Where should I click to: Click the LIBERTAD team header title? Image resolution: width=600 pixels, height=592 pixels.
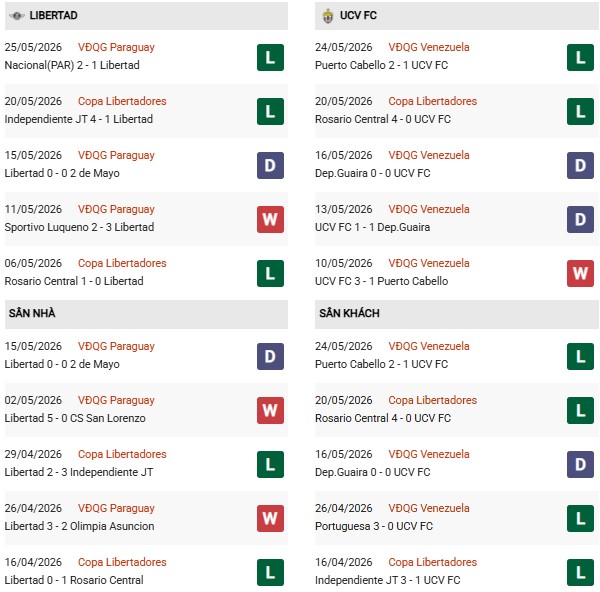click(x=53, y=15)
